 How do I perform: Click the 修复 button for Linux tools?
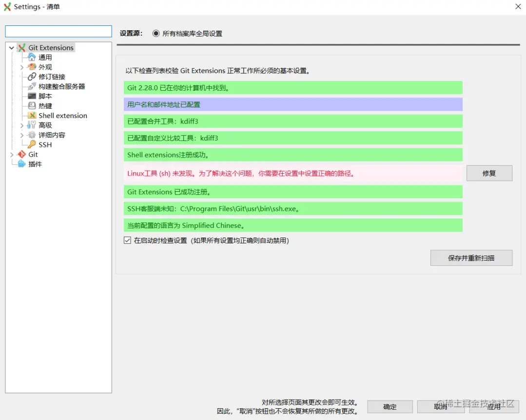[x=489, y=173]
